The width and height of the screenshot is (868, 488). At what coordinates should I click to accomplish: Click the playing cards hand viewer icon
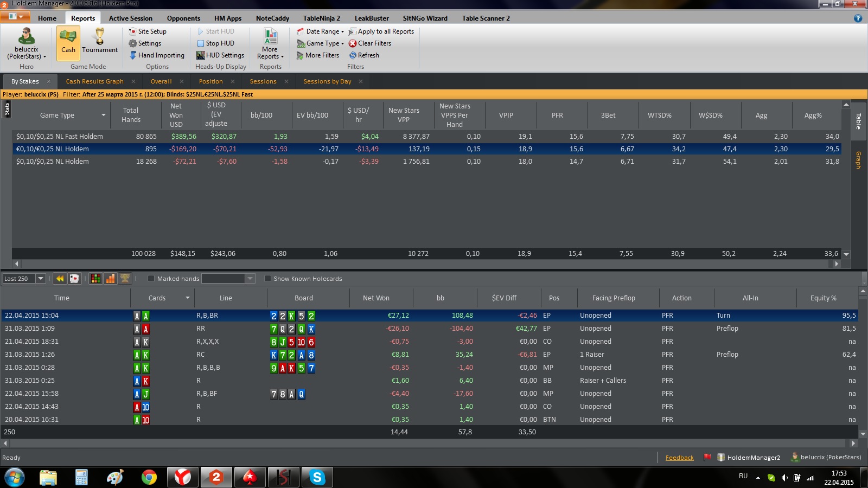click(x=74, y=279)
